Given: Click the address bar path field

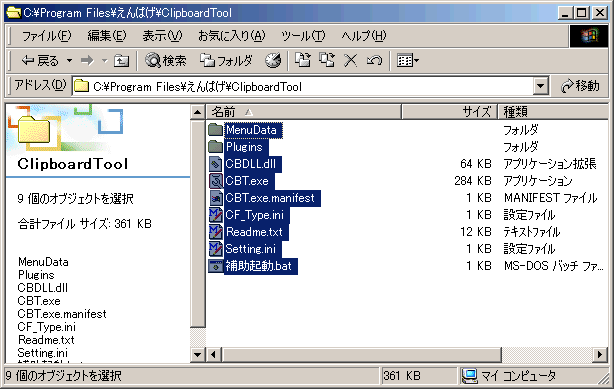Looking at the screenshot, I should [303, 86].
